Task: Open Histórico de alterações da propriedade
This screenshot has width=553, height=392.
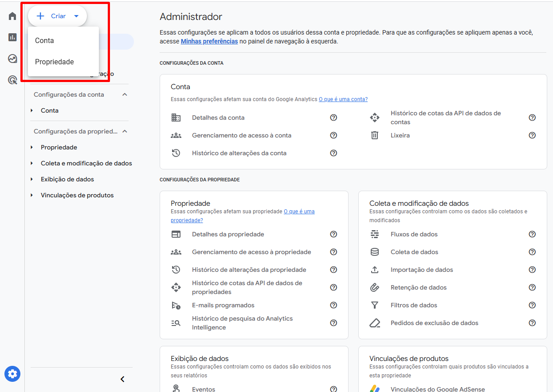Action: tap(249, 270)
